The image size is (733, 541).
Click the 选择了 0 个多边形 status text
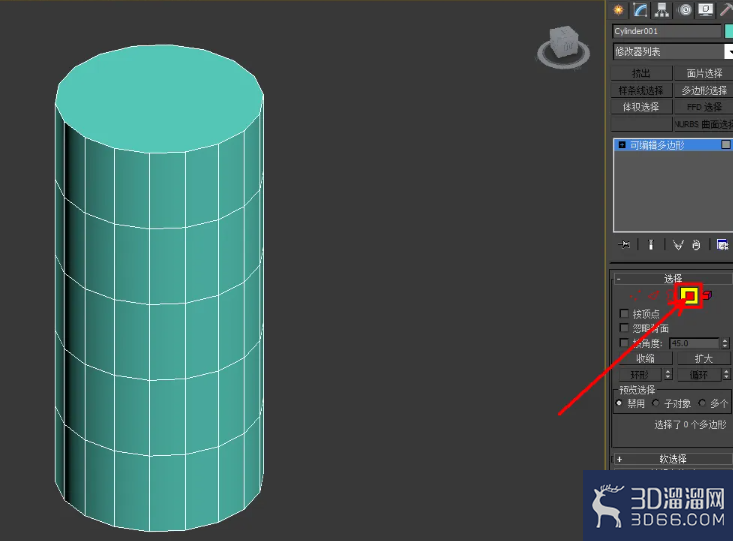click(690, 425)
